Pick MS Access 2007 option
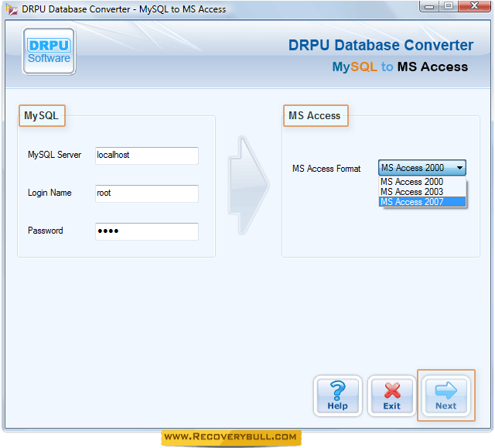495x448 pixels. (x=422, y=202)
